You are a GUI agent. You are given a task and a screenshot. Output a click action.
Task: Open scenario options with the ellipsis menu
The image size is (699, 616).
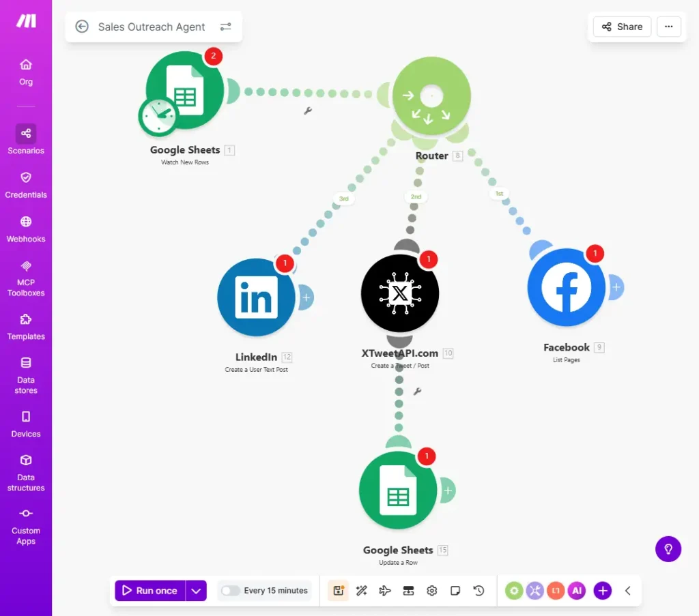point(669,27)
